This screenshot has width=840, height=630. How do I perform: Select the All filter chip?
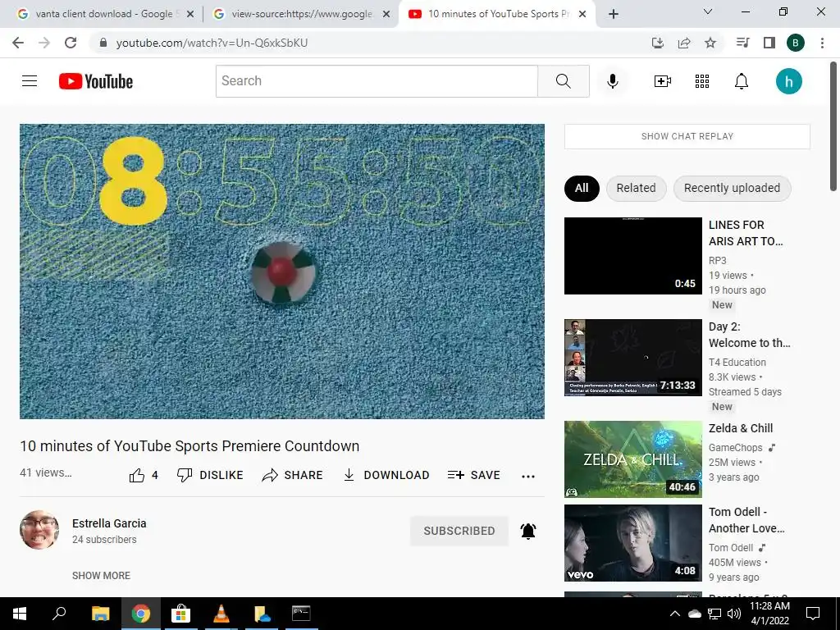click(x=582, y=189)
